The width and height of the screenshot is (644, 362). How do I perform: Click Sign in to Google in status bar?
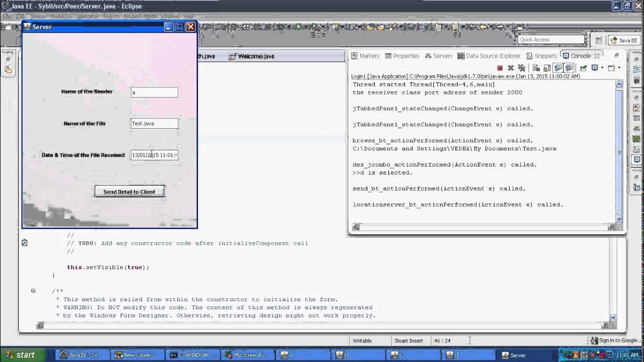(x=615, y=340)
